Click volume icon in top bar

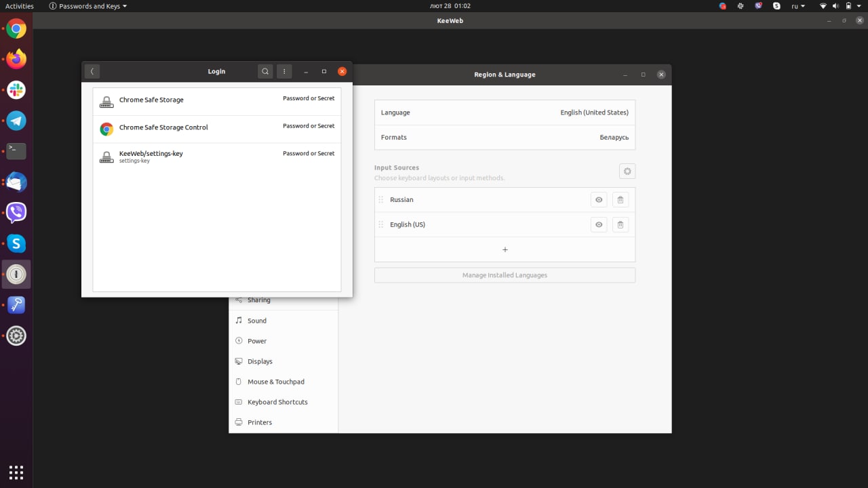tap(836, 6)
